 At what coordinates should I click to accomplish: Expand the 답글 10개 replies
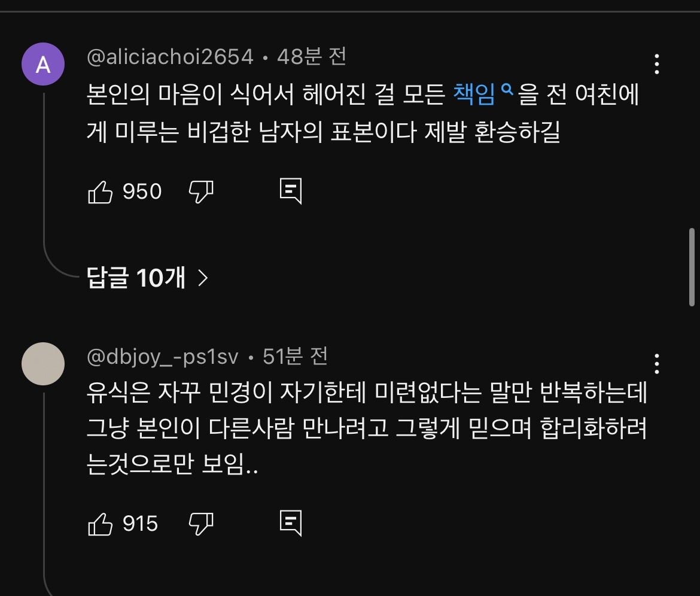pyautogui.click(x=136, y=278)
